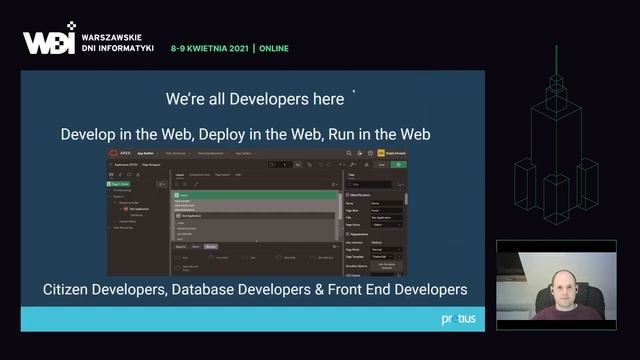Viewport: 640px width, 360px height.
Task: Select the Regions tree node
Action: pyautogui.click(x=118, y=197)
